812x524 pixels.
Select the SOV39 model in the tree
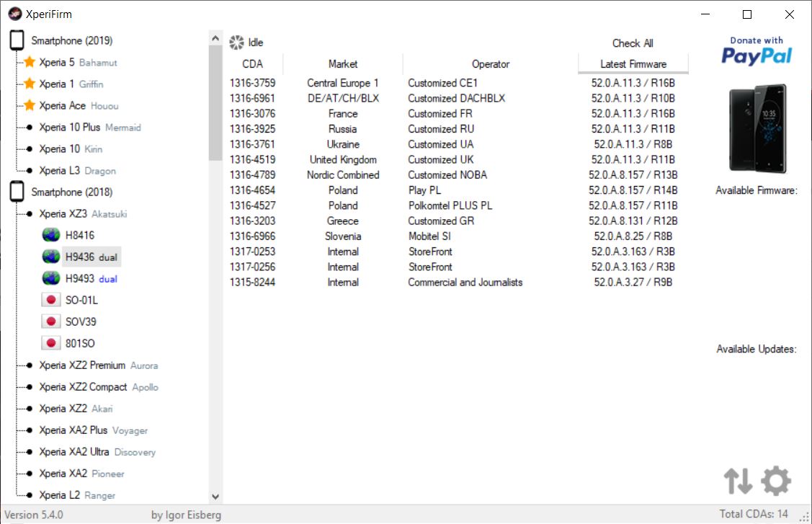(x=81, y=321)
